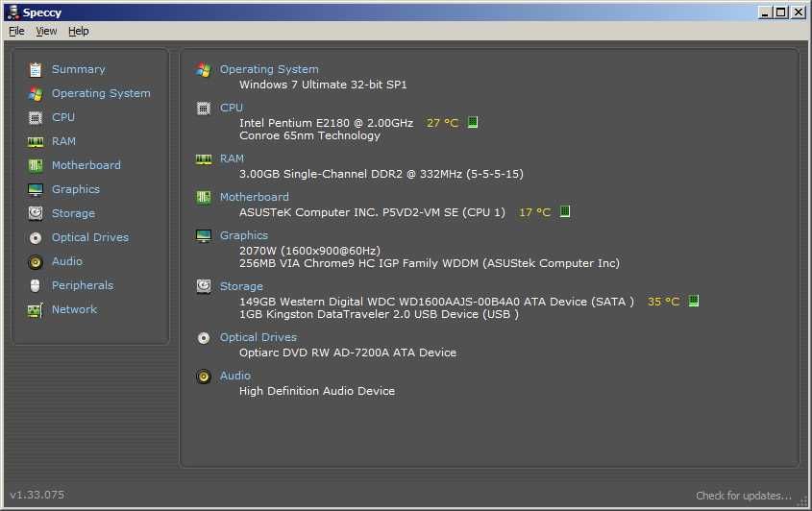The image size is (812, 511).
Task: Select Audio in the sidebar
Action: (67, 261)
